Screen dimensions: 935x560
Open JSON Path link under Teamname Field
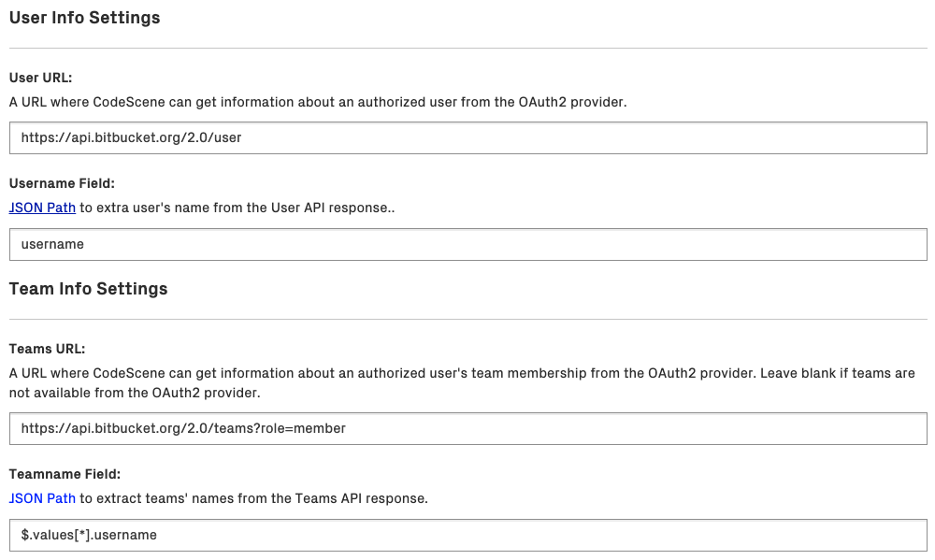pos(42,499)
